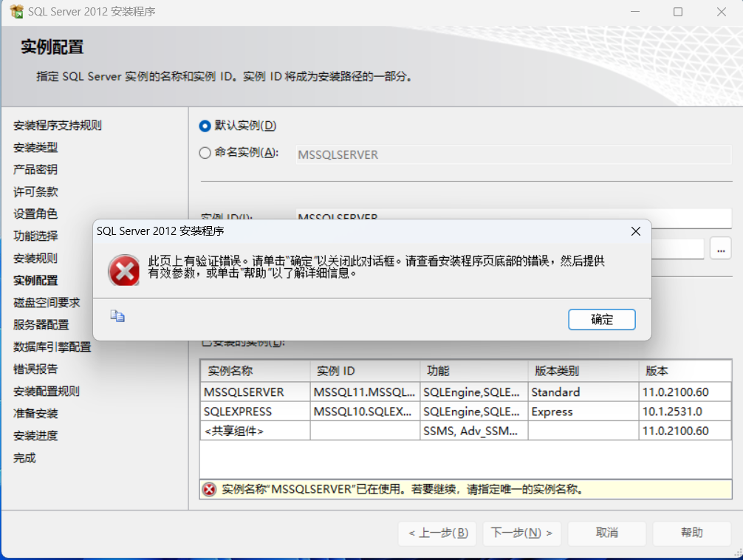
Task: Click the 版本类别 column header
Action: click(583, 371)
